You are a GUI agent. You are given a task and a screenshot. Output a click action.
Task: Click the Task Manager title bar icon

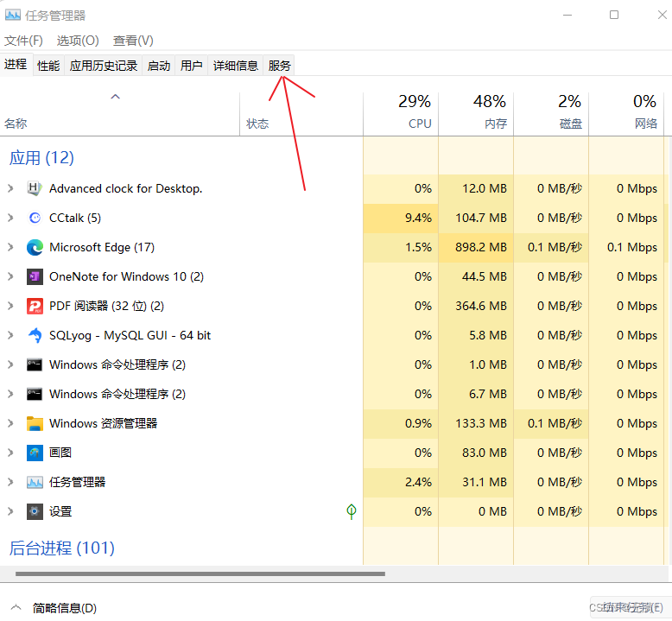pos(12,16)
